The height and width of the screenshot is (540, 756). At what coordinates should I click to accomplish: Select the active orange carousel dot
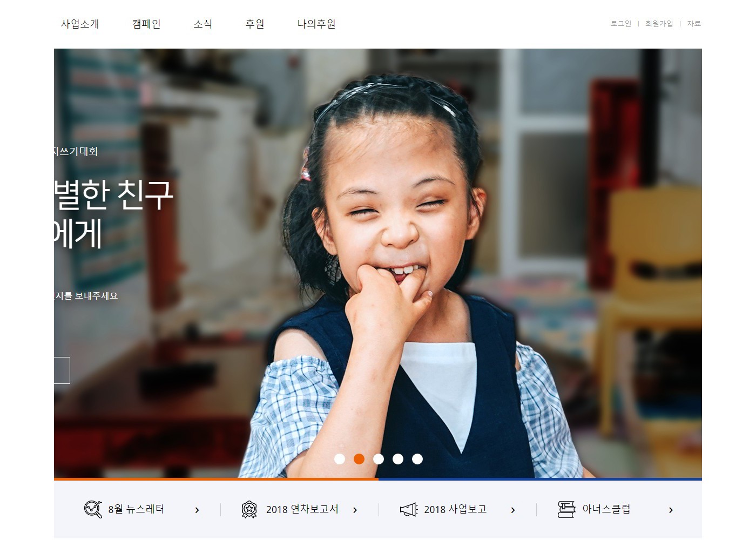(x=359, y=459)
